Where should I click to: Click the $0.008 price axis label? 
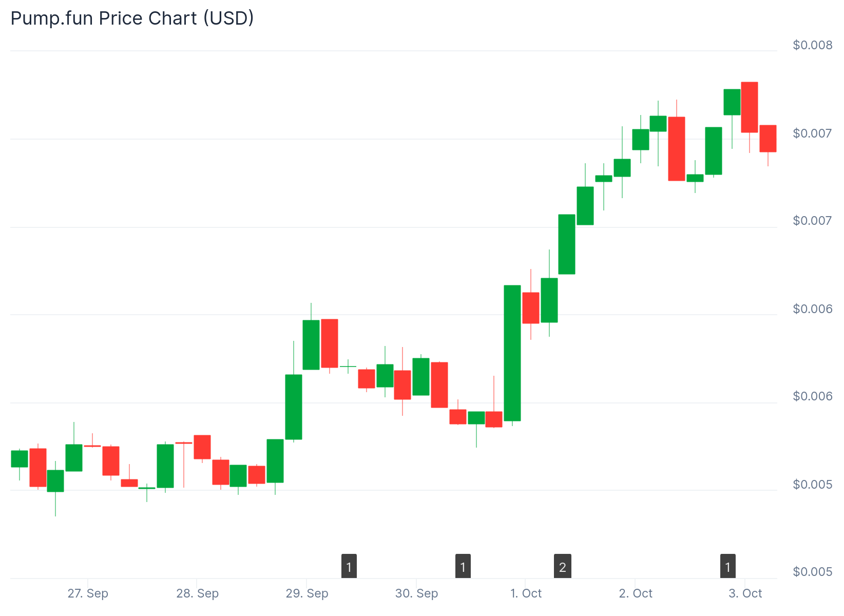[x=813, y=45]
